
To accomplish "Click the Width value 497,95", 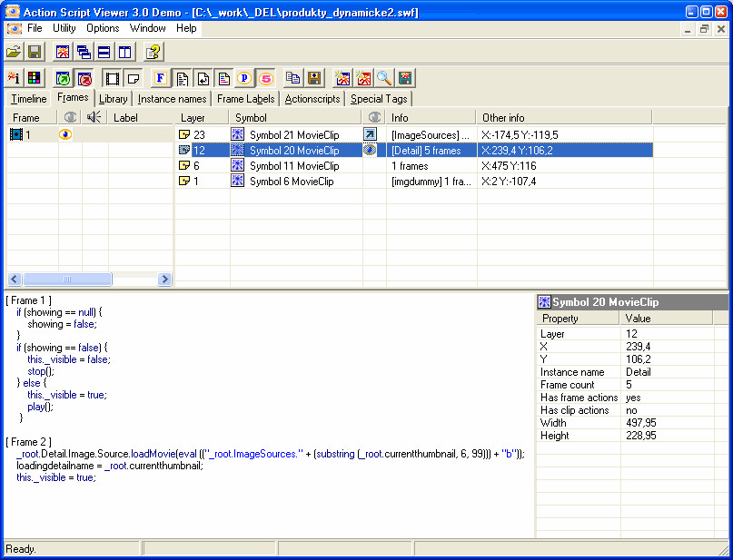I will (x=641, y=423).
